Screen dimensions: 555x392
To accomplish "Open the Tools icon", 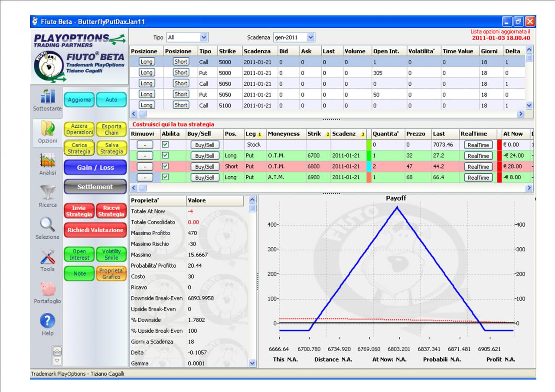I will tap(47, 256).
